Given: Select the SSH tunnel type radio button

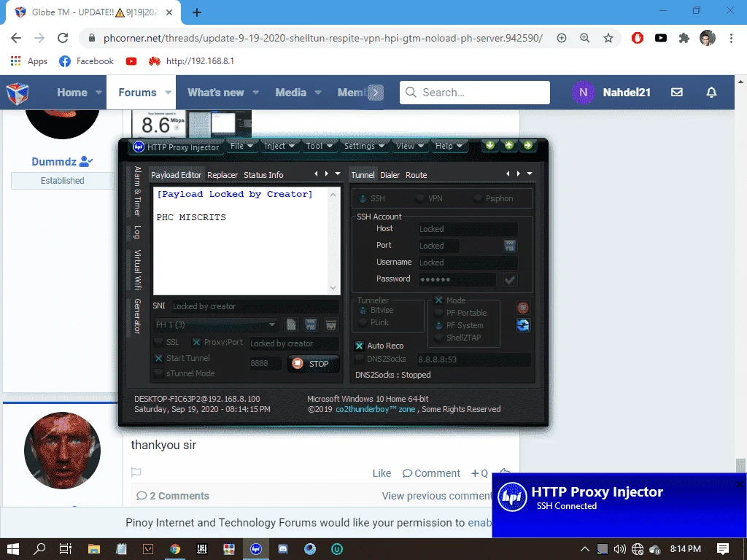Looking at the screenshot, I should coord(363,198).
